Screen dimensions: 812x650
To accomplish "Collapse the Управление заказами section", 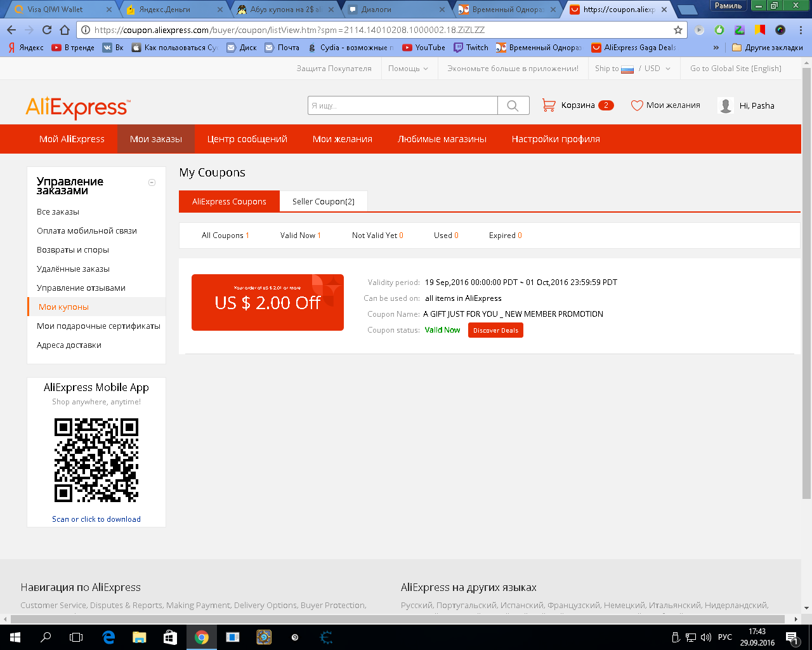I will coord(152,183).
